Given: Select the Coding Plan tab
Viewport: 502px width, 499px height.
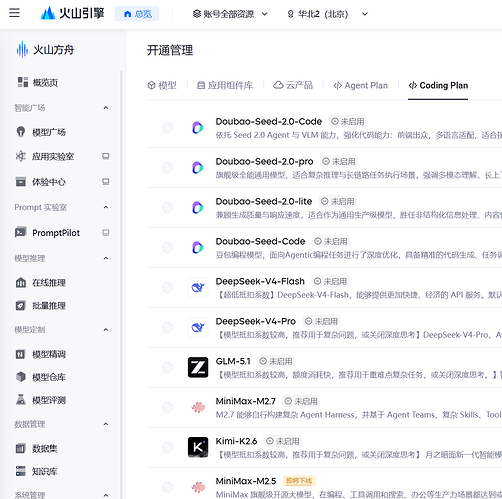Looking at the screenshot, I should tap(438, 86).
